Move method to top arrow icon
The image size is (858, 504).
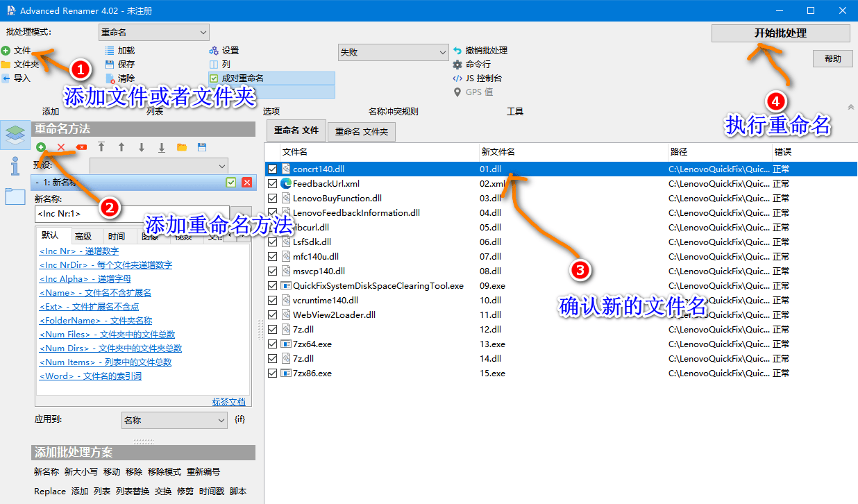(x=101, y=147)
